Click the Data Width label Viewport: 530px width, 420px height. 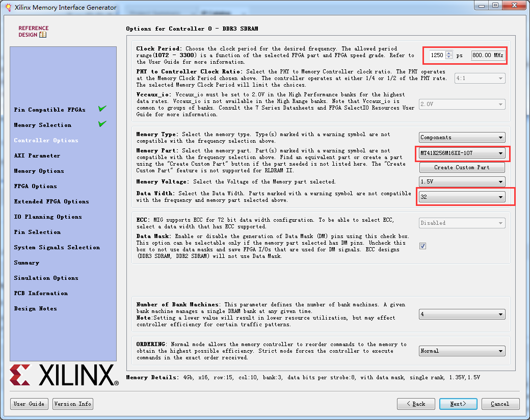pos(155,193)
